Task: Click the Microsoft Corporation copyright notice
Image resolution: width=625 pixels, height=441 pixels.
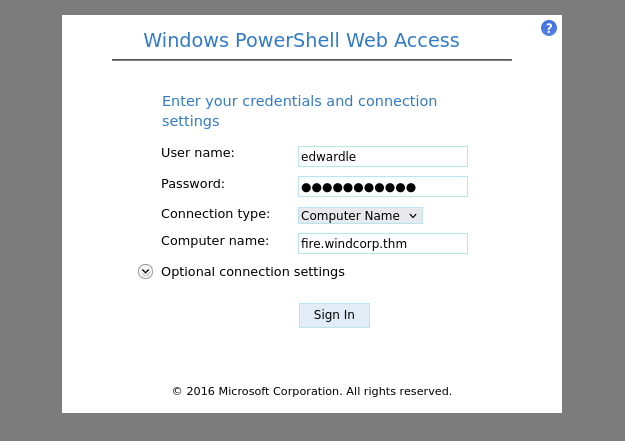Action: pyautogui.click(x=312, y=391)
